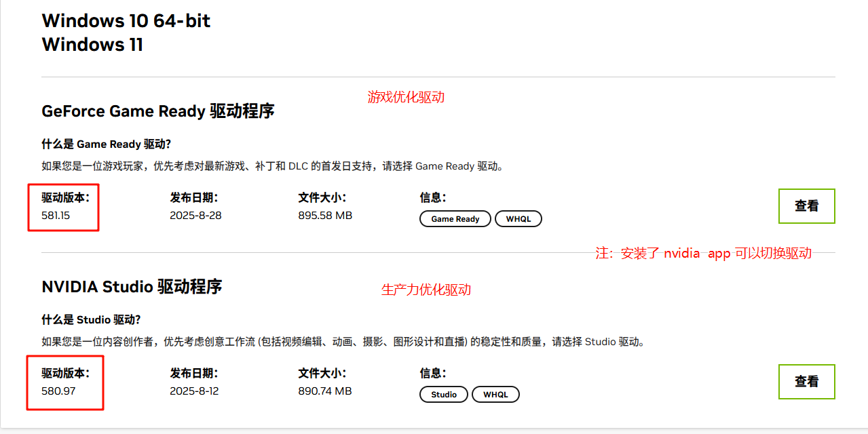This screenshot has height=434, width=868.
Task: Click the 什么是 Studio 驱动? question
Action: [91, 320]
